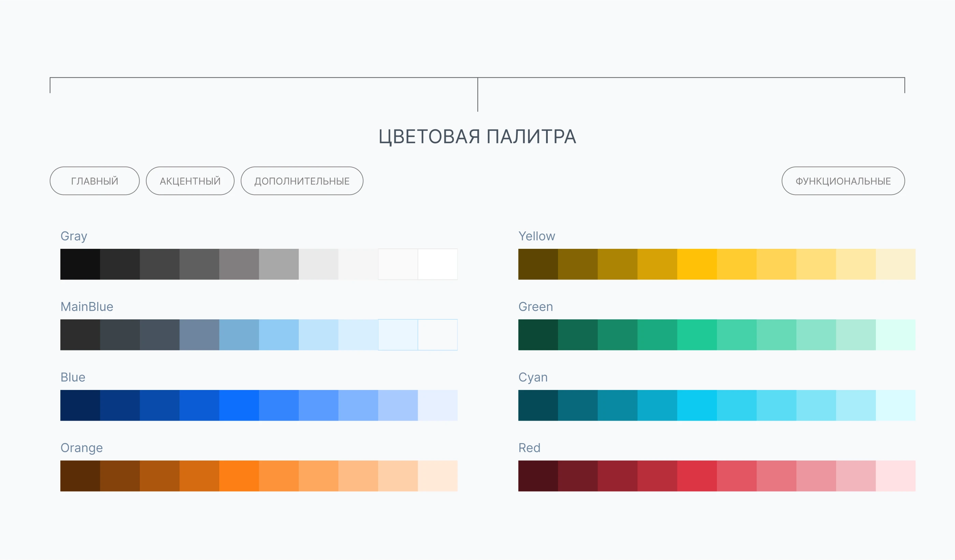Pick the darkest brown swatch in the Yellow row
The width and height of the screenshot is (955, 560).
click(538, 264)
